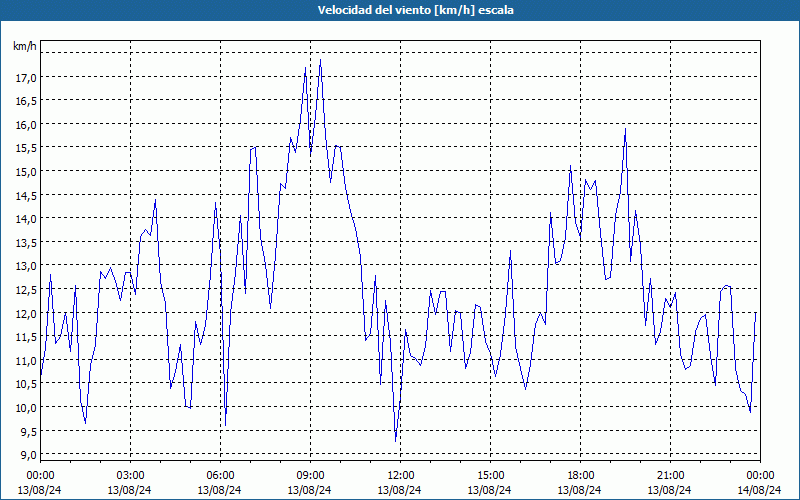
Task: Click the 12,5 y-axis value
Action: tap(27, 290)
